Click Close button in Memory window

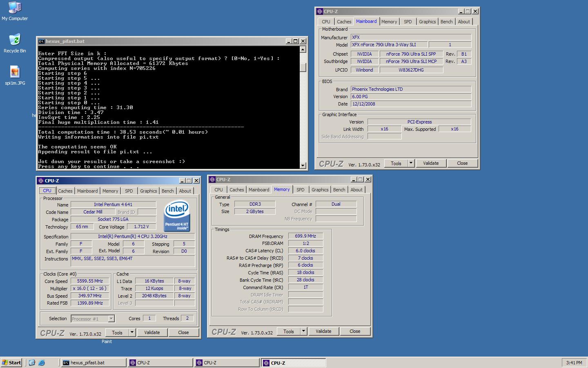355,331
